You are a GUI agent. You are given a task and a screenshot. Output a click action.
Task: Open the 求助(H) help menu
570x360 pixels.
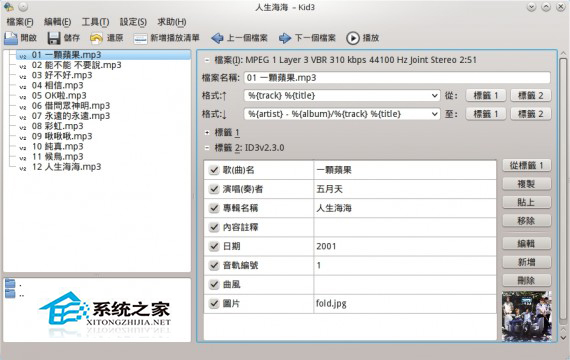click(172, 22)
